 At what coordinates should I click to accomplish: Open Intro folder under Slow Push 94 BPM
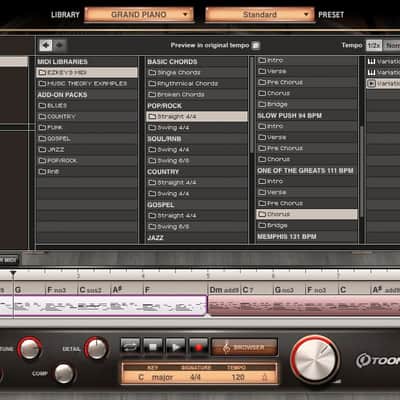[x=307, y=126]
